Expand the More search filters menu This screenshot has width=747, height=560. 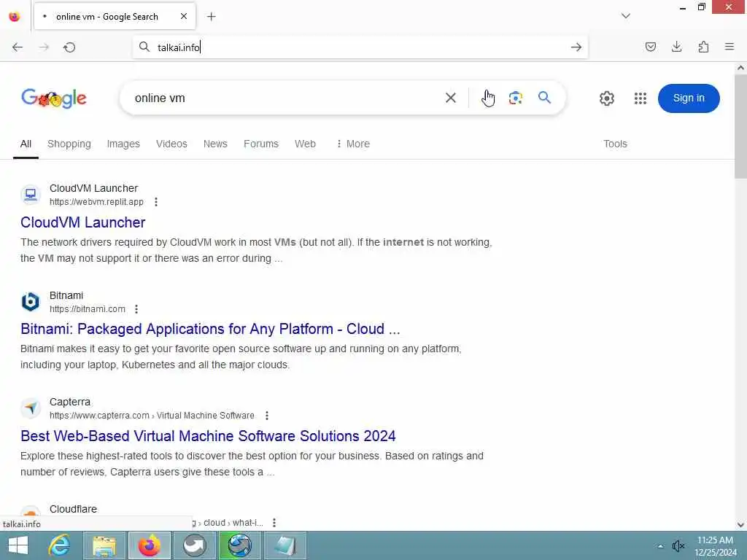click(353, 144)
